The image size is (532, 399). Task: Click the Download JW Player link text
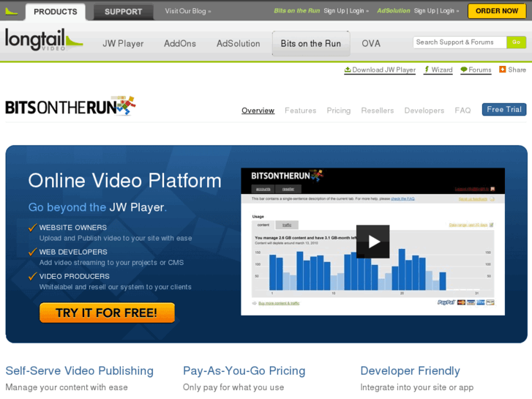point(383,70)
